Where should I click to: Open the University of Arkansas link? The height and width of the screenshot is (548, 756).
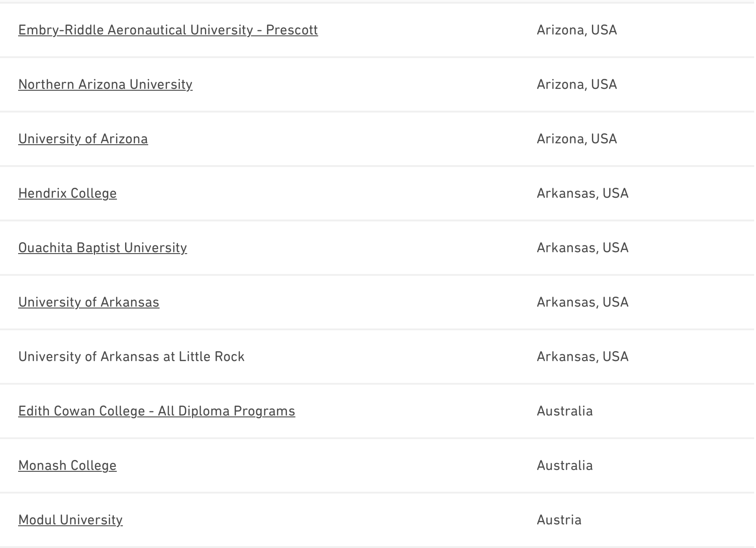click(x=89, y=302)
